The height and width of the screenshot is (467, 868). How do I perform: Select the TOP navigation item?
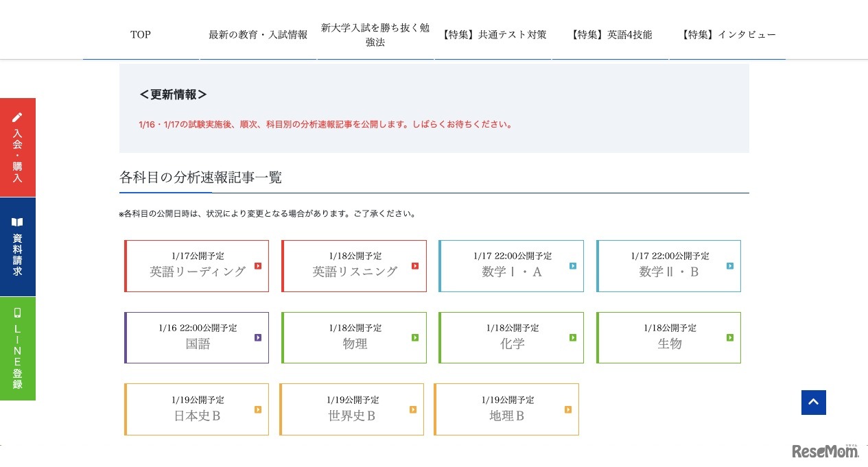pyautogui.click(x=140, y=34)
